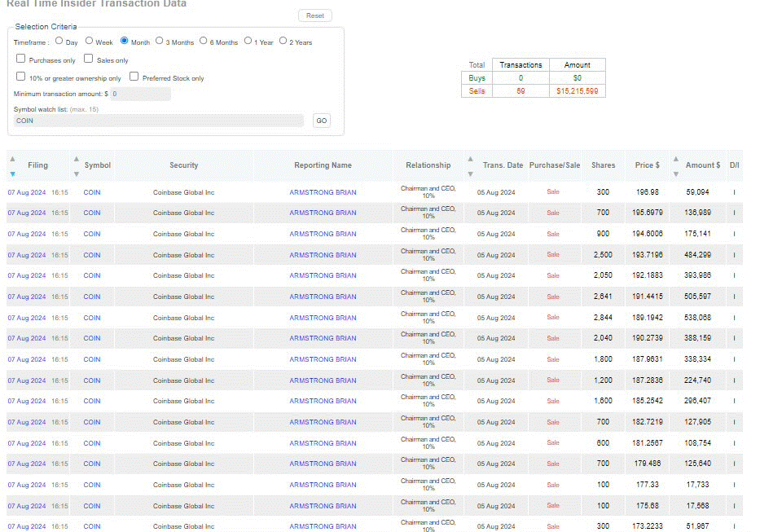Sort Trans. Date descending with down arrow
Screen dimensions: 760x532
(470, 174)
